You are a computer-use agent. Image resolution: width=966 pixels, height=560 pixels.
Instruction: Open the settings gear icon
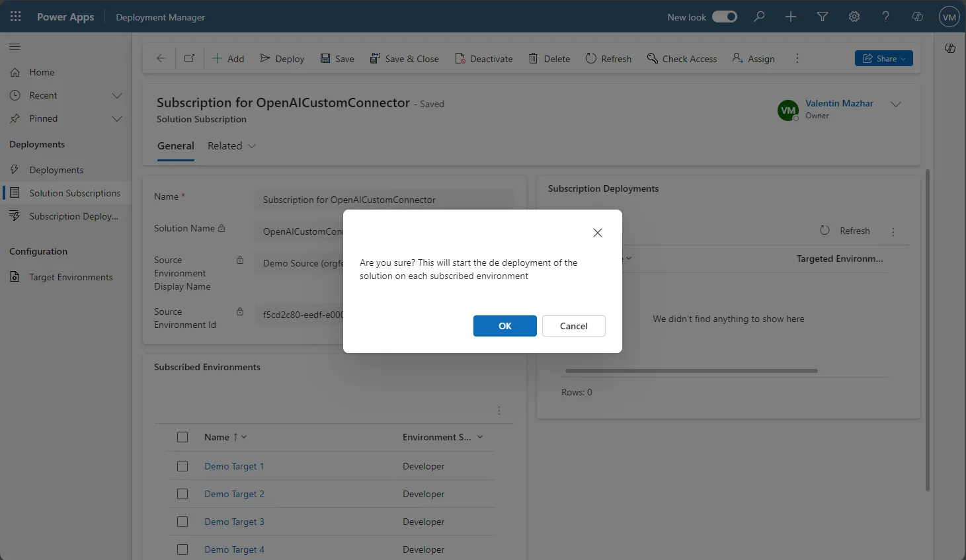click(x=854, y=17)
